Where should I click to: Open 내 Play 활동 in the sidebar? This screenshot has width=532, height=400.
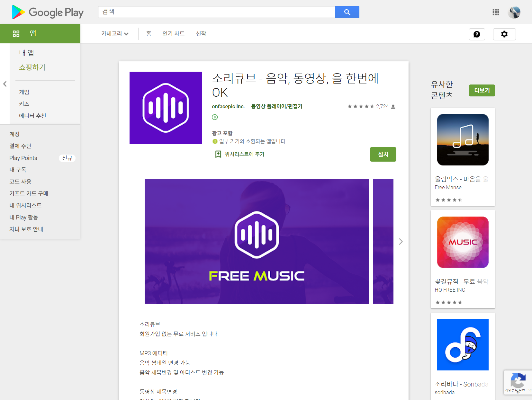point(23,217)
